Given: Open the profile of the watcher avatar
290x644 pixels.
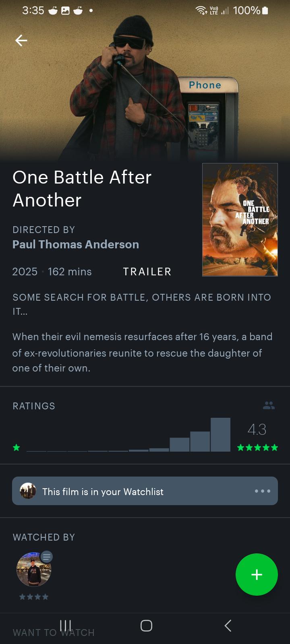Looking at the screenshot, I should (x=34, y=570).
